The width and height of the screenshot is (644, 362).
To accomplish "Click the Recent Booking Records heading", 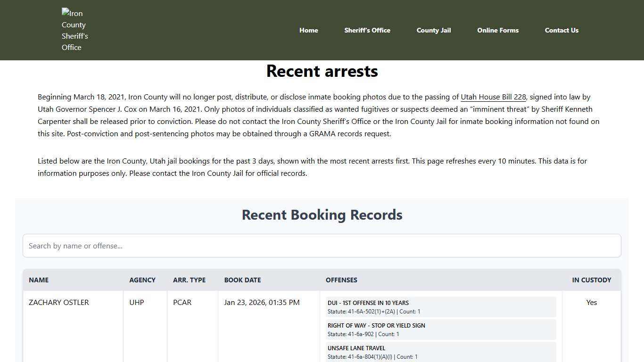I will tap(322, 214).
